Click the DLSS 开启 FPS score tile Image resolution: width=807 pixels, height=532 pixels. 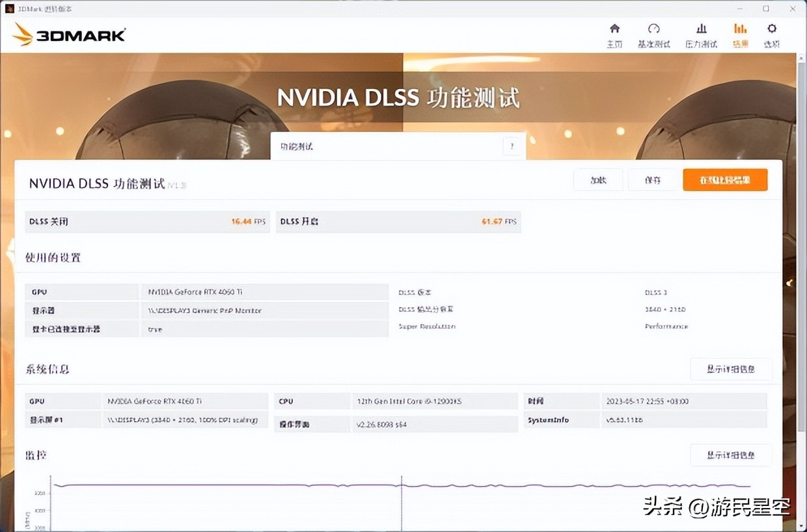point(398,222)
